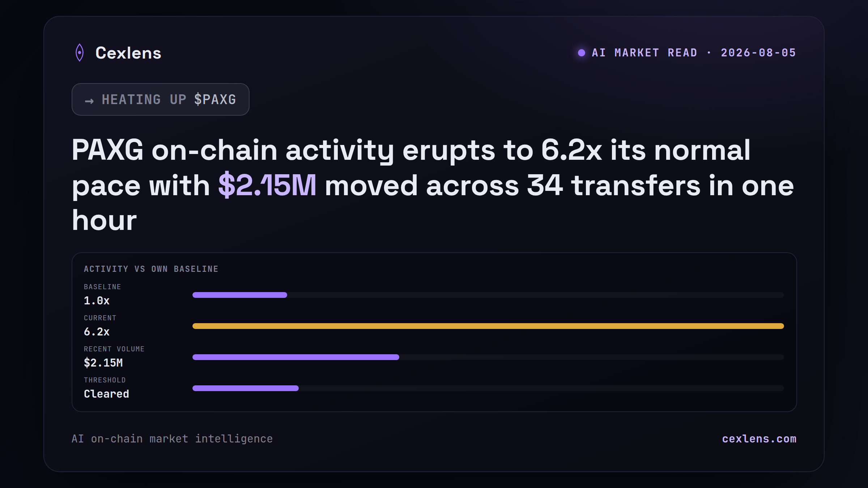Click the Cexlens diamond logo icon
Image resolution: width=868 pixels, height=488 pixels.
pos(80,53)
